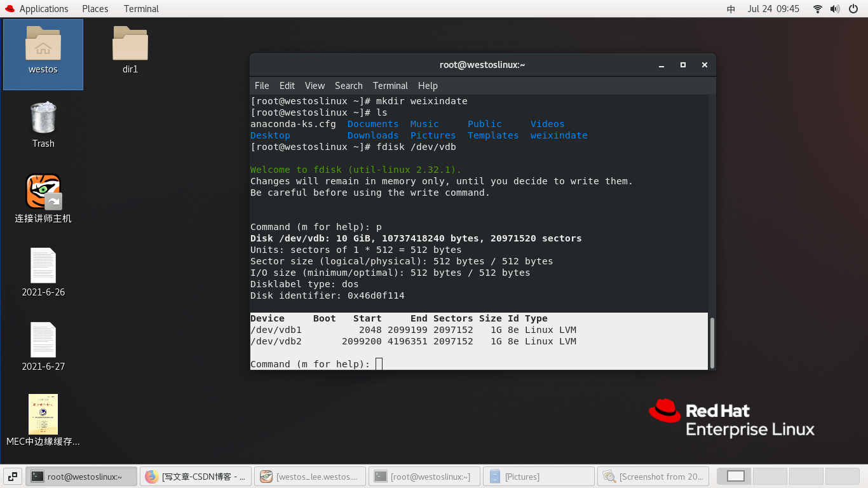
Task: Toggle Wi-Fi from the network status icon
Action: pos(817,8)
